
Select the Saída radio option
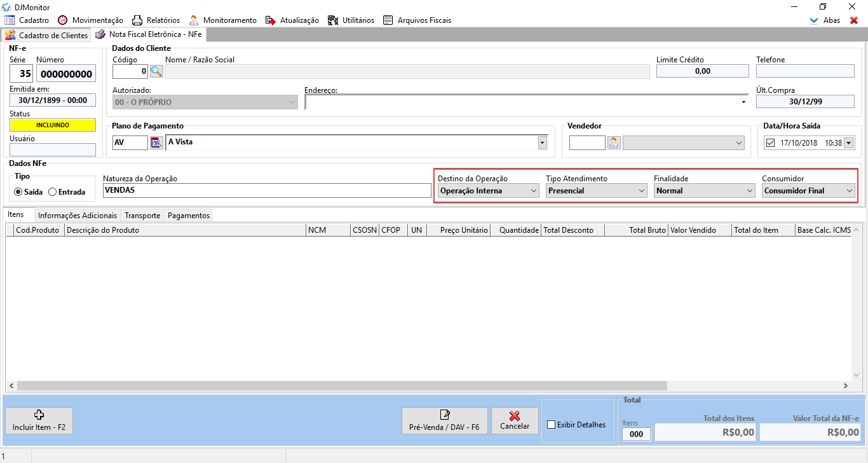[x=18, y=191]
